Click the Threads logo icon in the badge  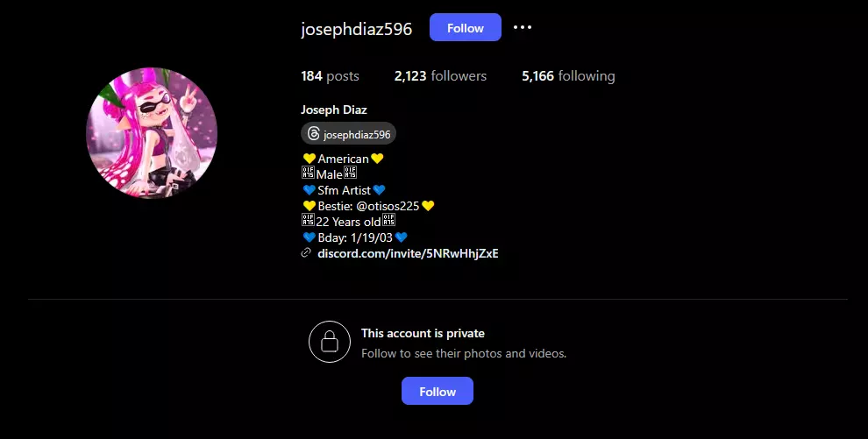(x=313, y=134)
